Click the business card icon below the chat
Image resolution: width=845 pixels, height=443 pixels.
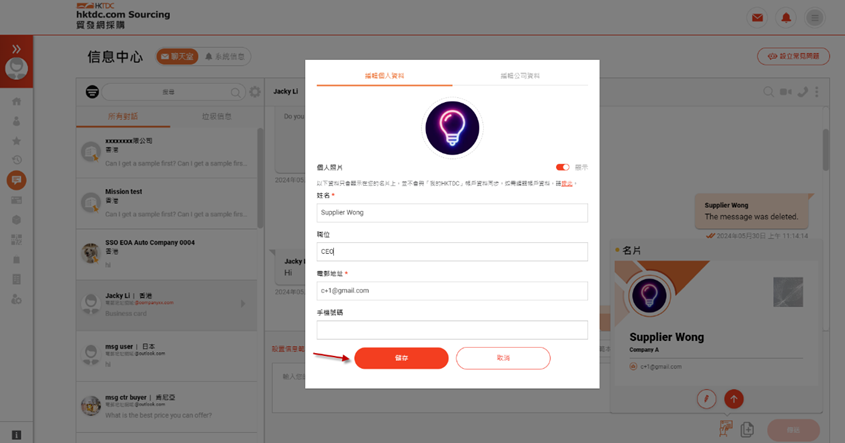pos(726,429)
